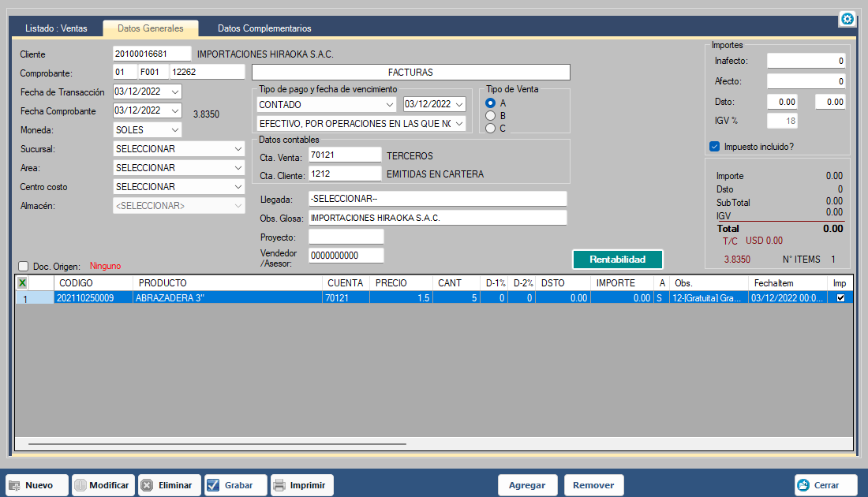Viewport: 868px width, 497px height.
Task: Click the Cerrar exit icon
Action: tap(803, 485)
